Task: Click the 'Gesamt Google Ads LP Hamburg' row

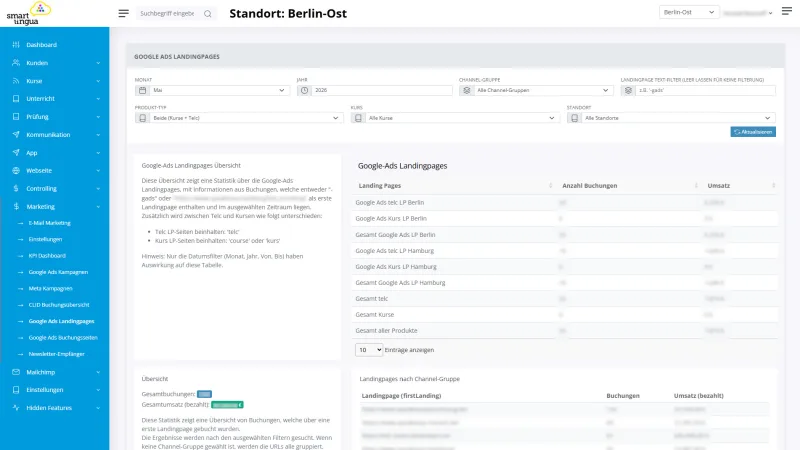Action: tap(565, 283)
